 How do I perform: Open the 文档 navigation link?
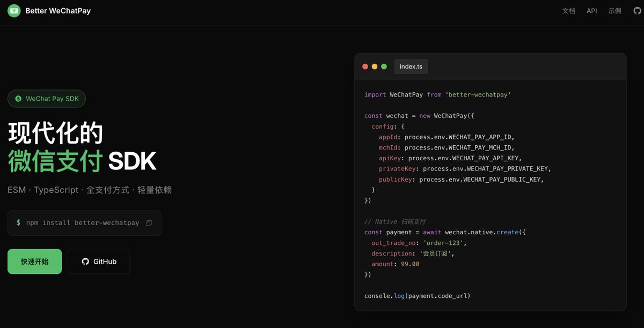(x=569, y=11)
